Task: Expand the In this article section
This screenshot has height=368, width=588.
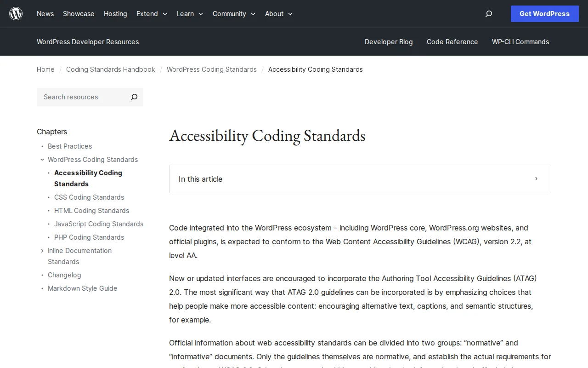Action: click(x=536, y=179)
